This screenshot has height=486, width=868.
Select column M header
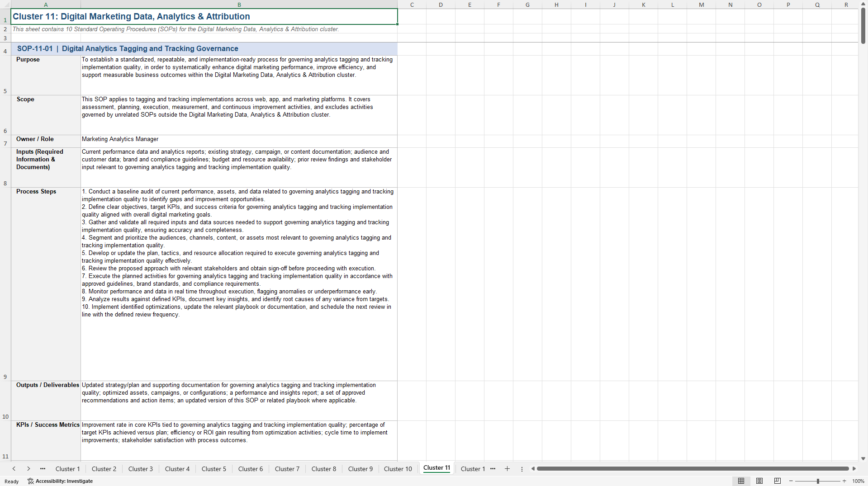click(702, 5)
